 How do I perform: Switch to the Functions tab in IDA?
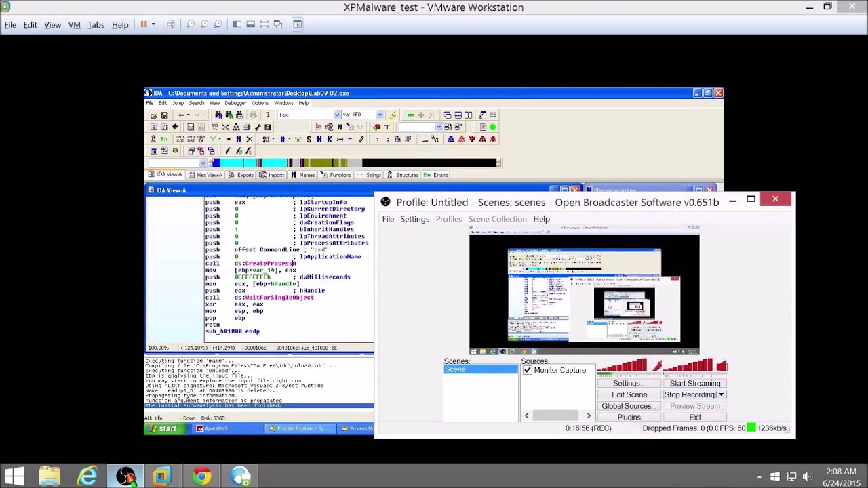click(x=336, y=175)
